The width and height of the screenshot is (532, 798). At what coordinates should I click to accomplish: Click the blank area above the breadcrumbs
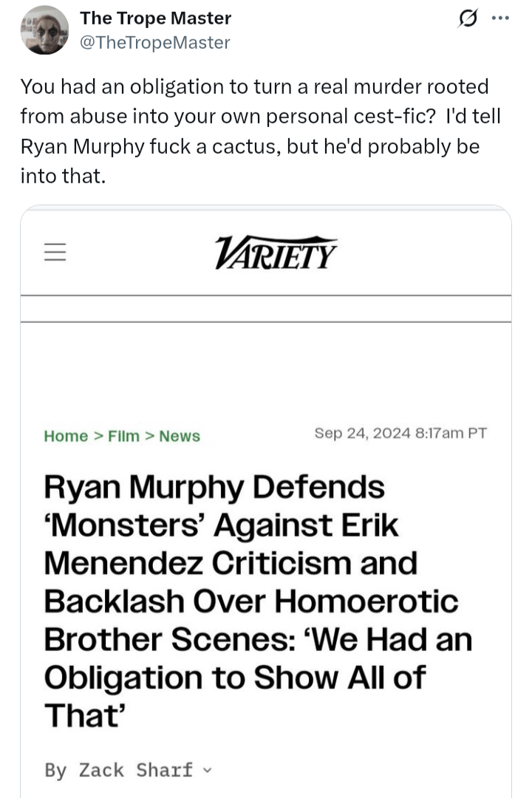266,369
